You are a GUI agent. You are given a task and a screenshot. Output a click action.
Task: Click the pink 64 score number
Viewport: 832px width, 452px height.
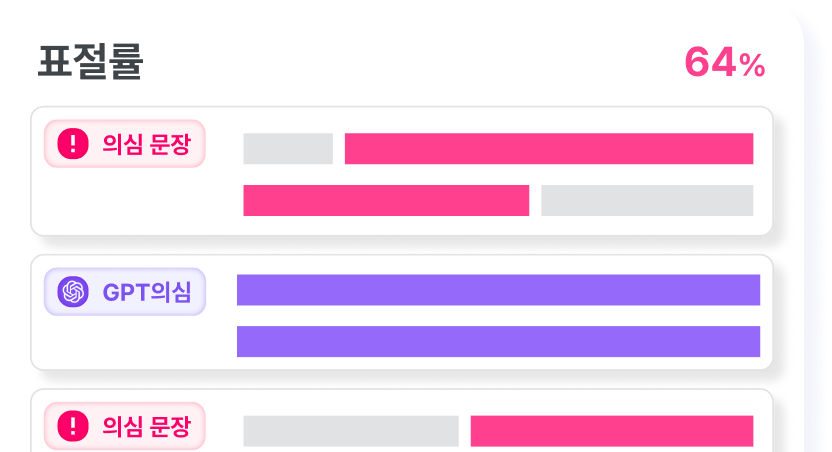[711, 63]
